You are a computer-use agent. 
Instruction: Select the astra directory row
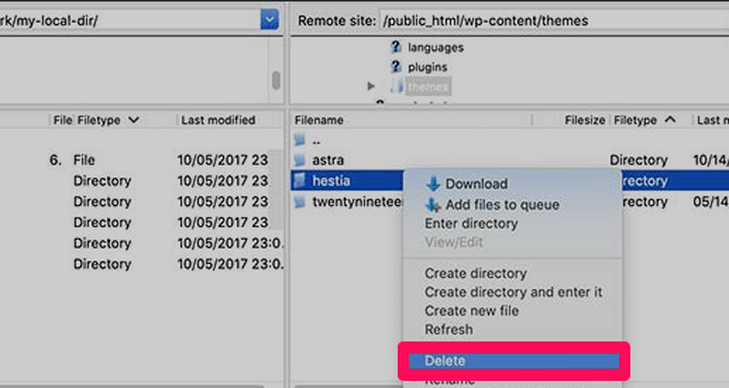pos(510,160)
